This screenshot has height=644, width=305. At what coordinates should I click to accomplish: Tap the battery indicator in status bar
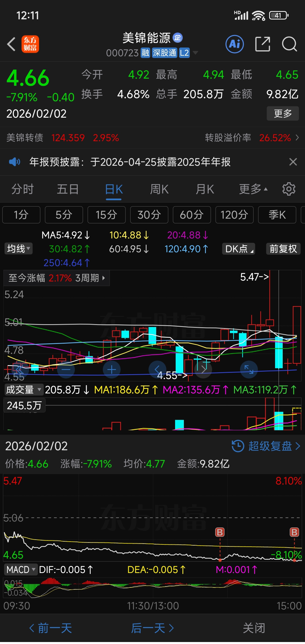pyautogui.click(x=279, y=15)
